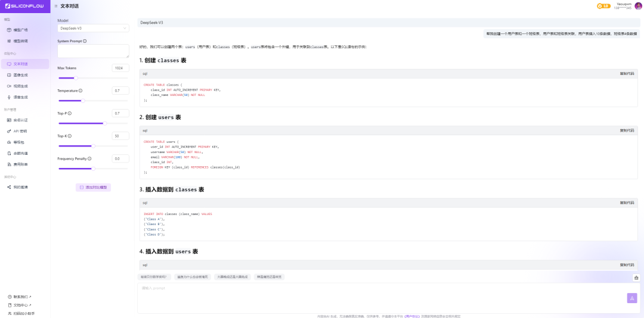Collapse sidebar with menu icon beside 文本对话 title
Screen dimensions: 644x318
56,6
